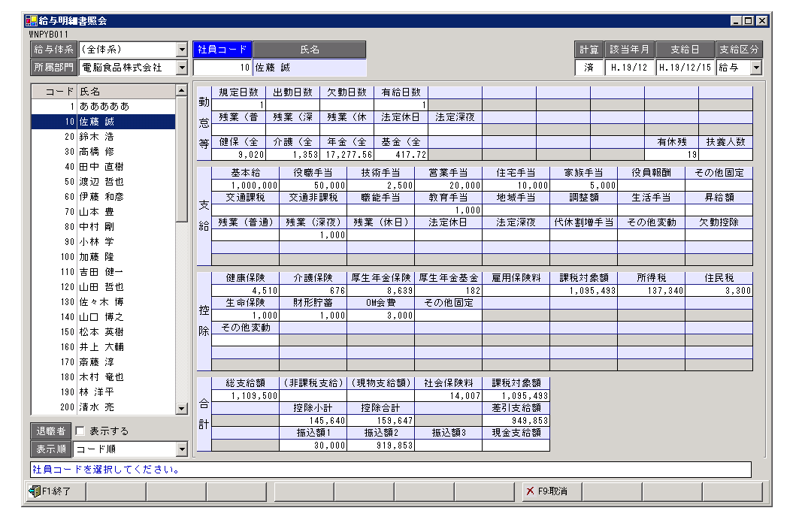Open the 支給区分 dropdown
808x532 pixels.
pos(755,68)
